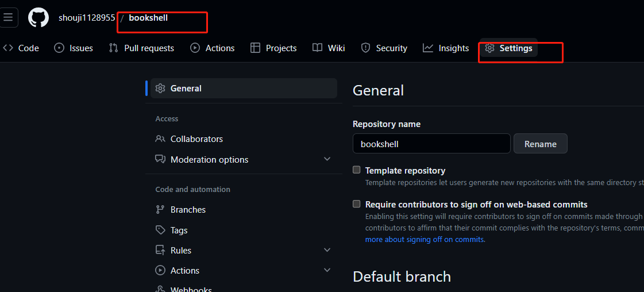
Task: Click the Wiki book icon
Action: click(317, 48)
